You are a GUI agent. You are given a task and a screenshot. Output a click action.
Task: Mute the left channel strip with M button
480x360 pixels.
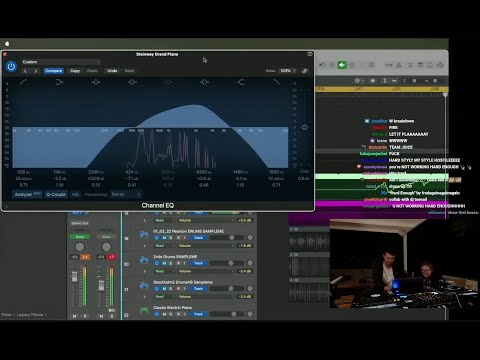[x=74, y=316]
